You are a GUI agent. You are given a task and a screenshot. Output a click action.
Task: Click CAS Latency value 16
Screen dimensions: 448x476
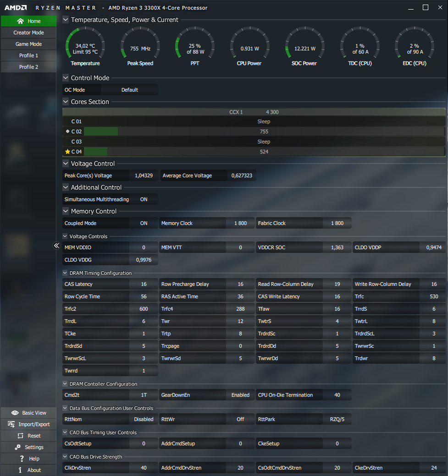click(x=144, y=284)
